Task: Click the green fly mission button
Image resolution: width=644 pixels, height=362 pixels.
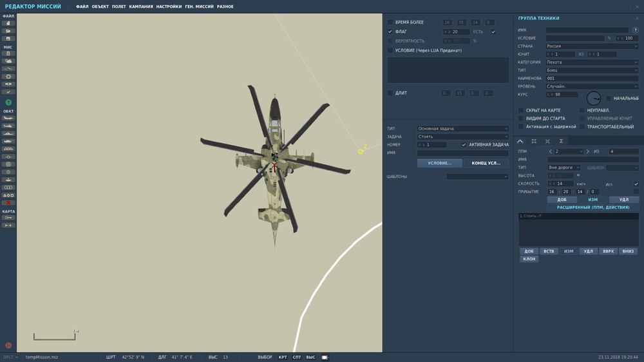Action: 8,102
